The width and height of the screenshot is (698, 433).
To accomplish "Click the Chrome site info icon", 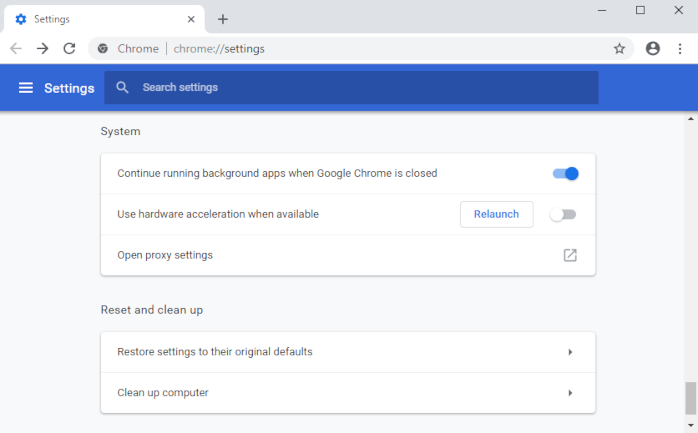I will click(103, 49).
